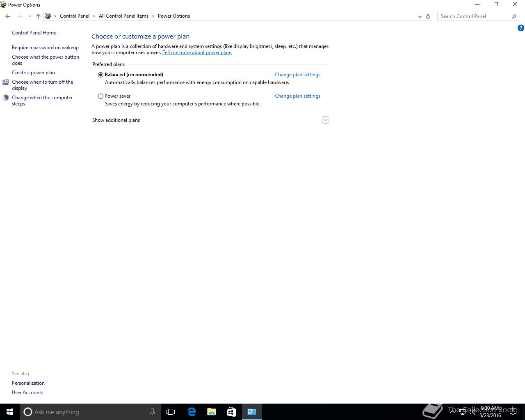Open Choose what the power button does

46,60
